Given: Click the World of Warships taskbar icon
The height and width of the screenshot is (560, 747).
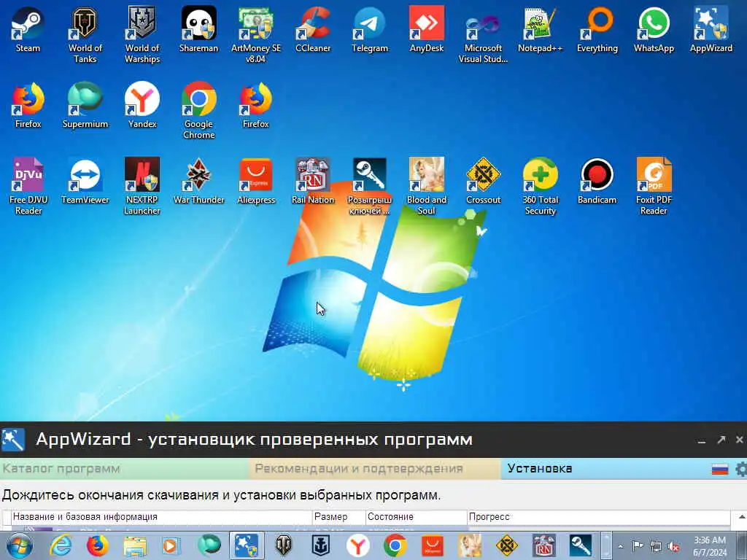Looking at the screenshot, I should point(321,545).
